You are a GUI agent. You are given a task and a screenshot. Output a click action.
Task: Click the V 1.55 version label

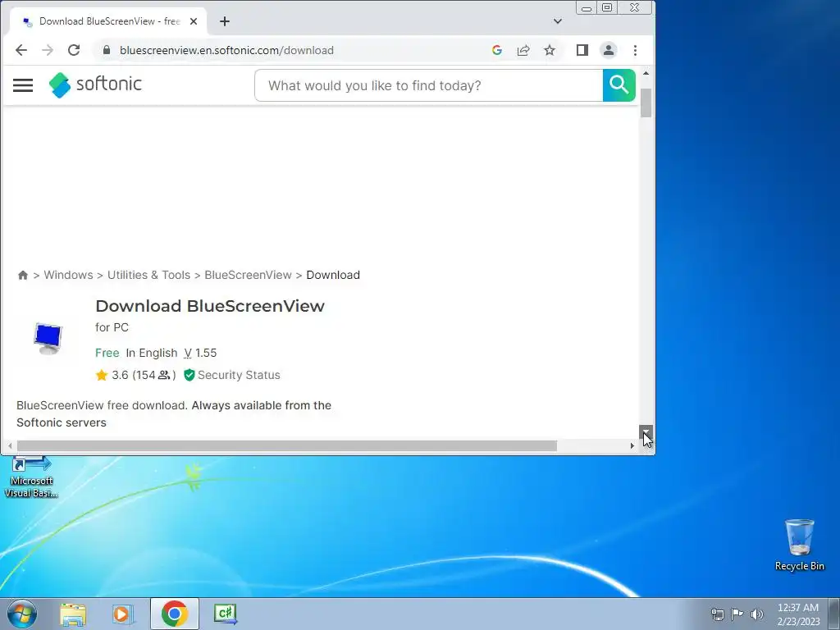coord(200,353)
